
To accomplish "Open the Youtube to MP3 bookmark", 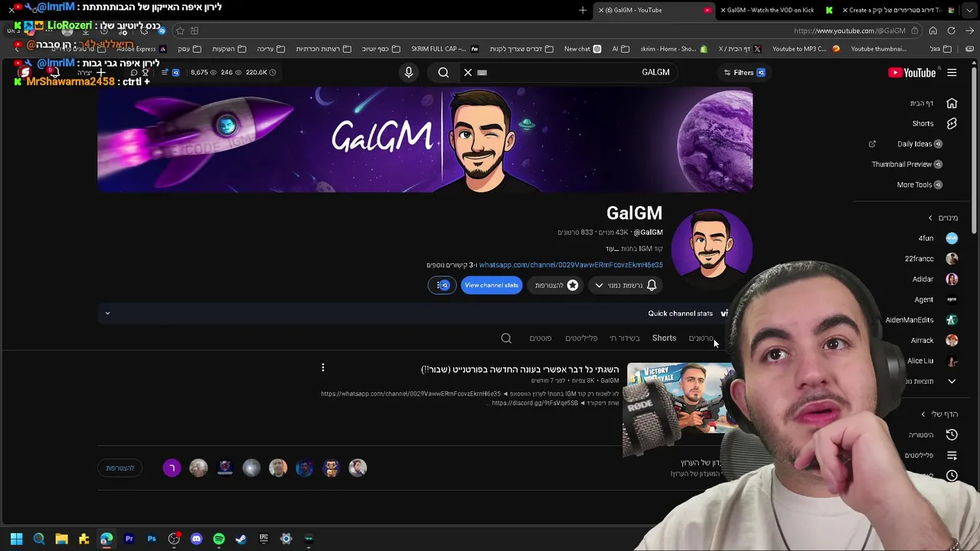I will point(805,49).
